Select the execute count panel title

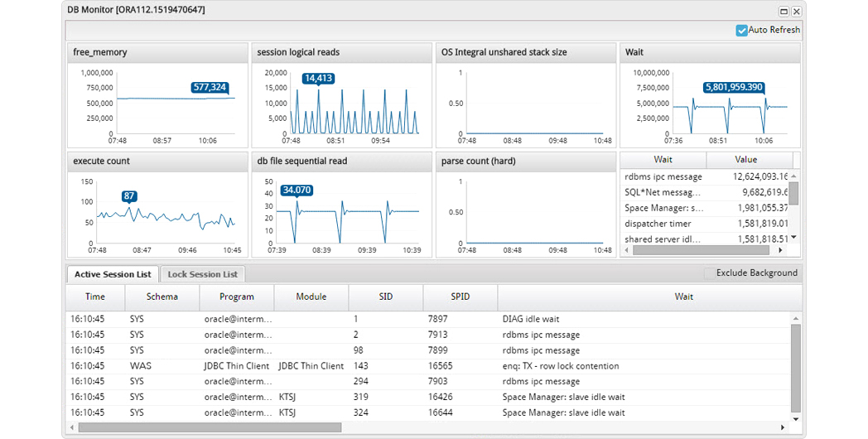pyautogui.click(x=101, y=161)
